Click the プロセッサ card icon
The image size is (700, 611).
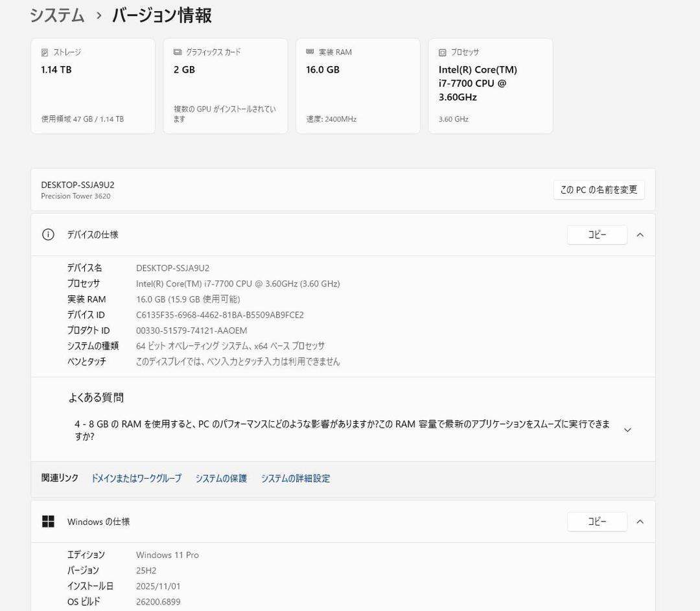click(442, 52)
